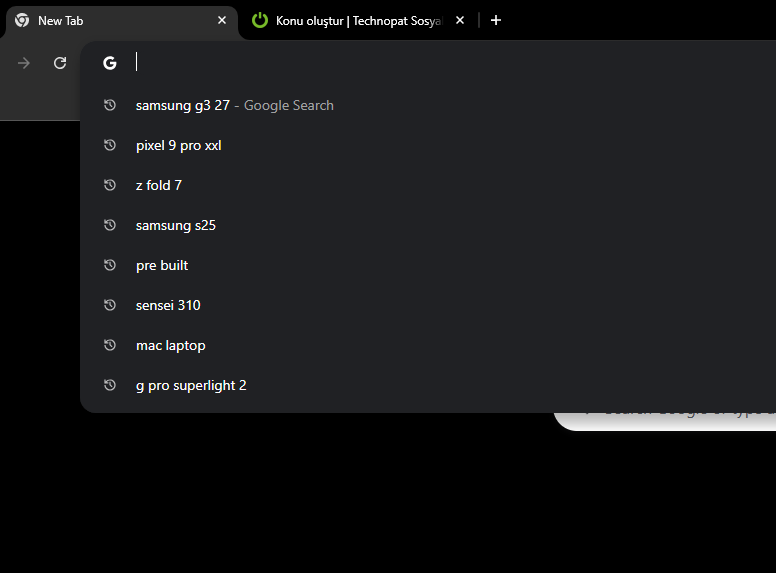Select the samsung g3 27 suggestion

428,105
